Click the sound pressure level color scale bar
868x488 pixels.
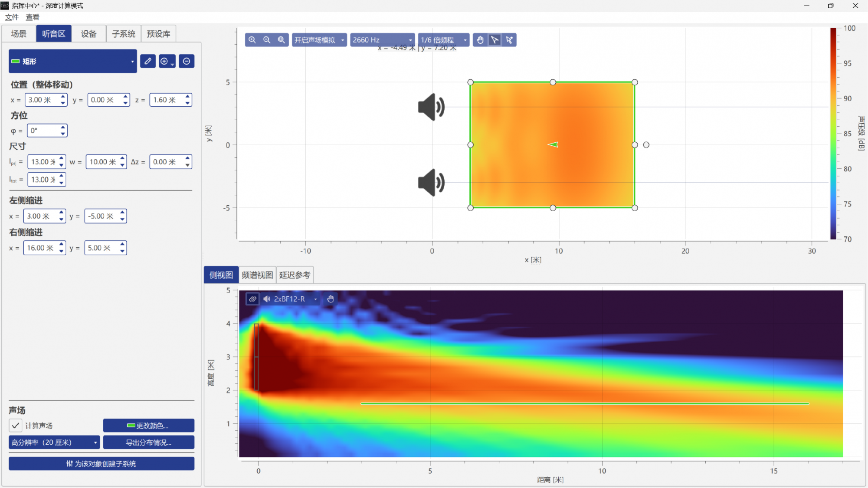click(x=833, y=134)
